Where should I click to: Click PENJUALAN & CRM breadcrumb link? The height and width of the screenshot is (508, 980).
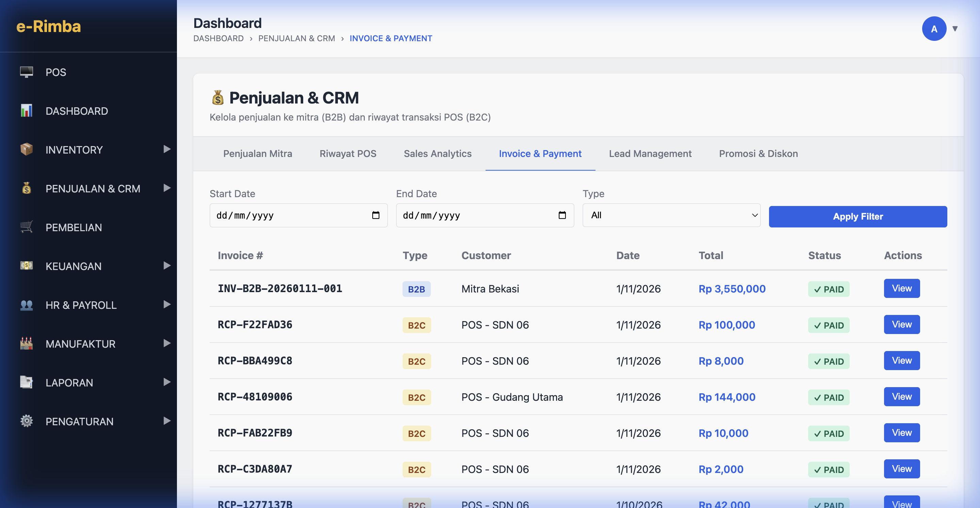click(296, 38)
